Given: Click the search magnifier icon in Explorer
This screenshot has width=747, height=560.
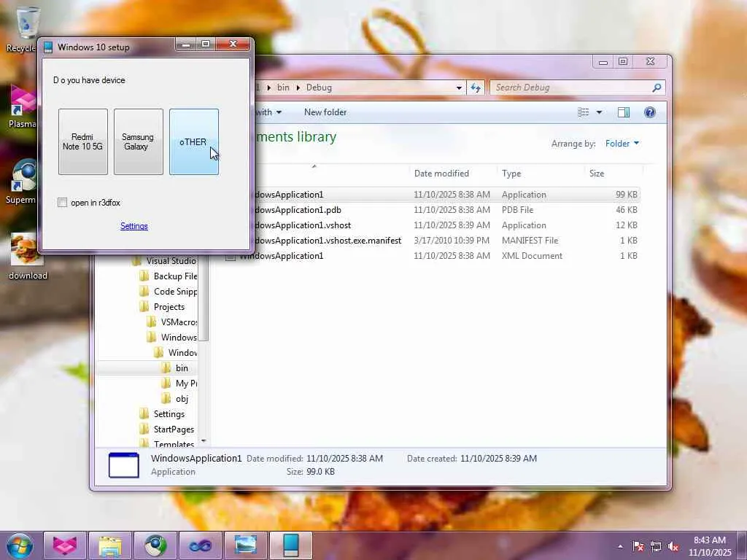Looking at the screenshot, I should click(657, 87).
